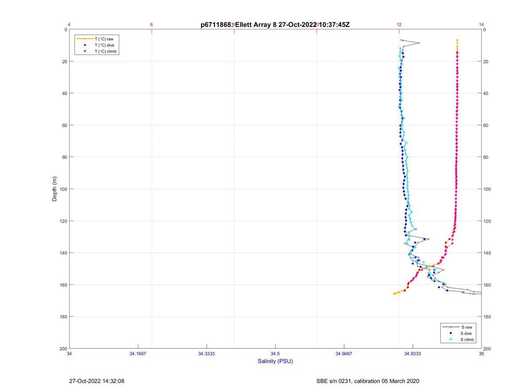
Task: Click the 'Depth (m)' axis label
Action: click(x=55, y=189)
